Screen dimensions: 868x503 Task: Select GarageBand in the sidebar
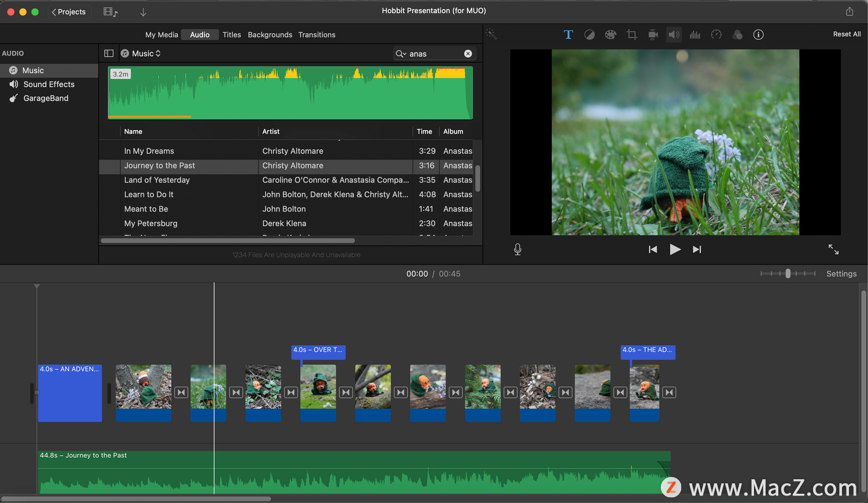(49, 98)
